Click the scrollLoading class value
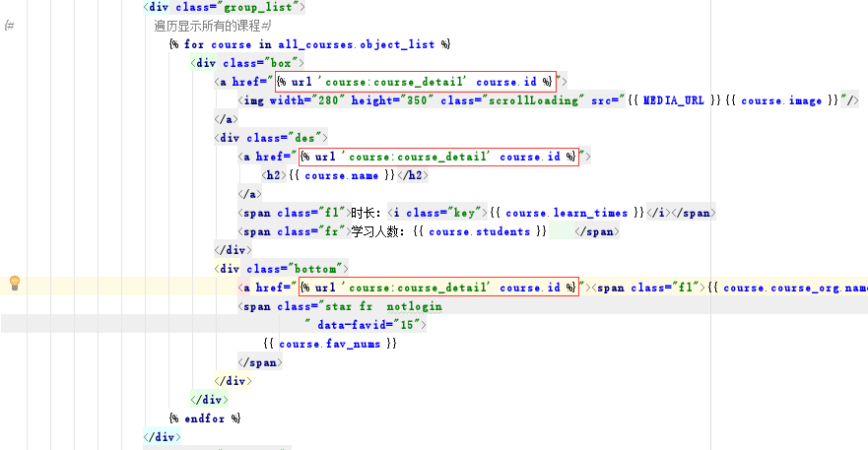 (533, 100)
